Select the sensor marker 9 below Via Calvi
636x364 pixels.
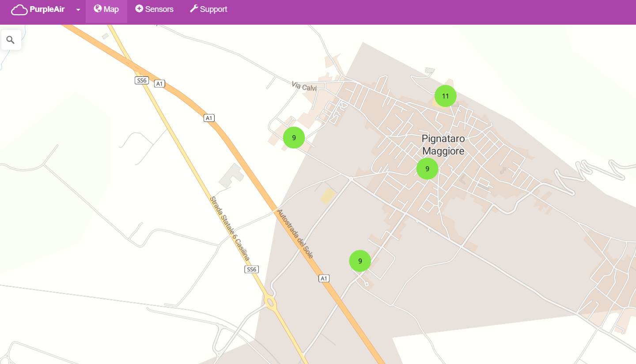pos(294,137)
